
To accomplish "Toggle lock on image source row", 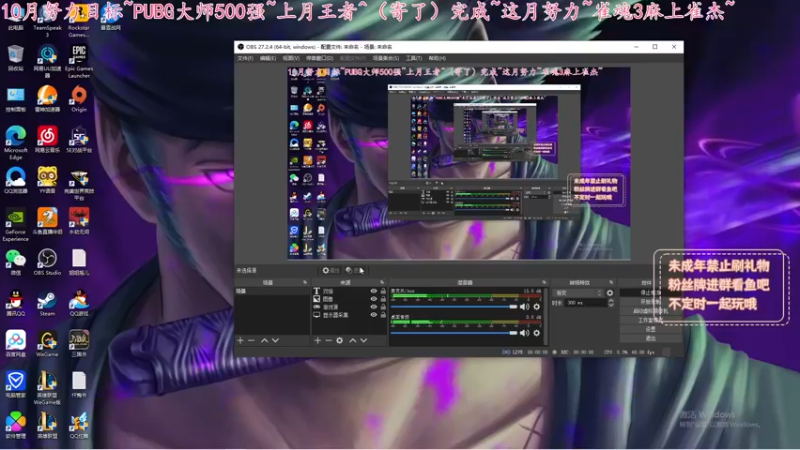I will point(383,299).
